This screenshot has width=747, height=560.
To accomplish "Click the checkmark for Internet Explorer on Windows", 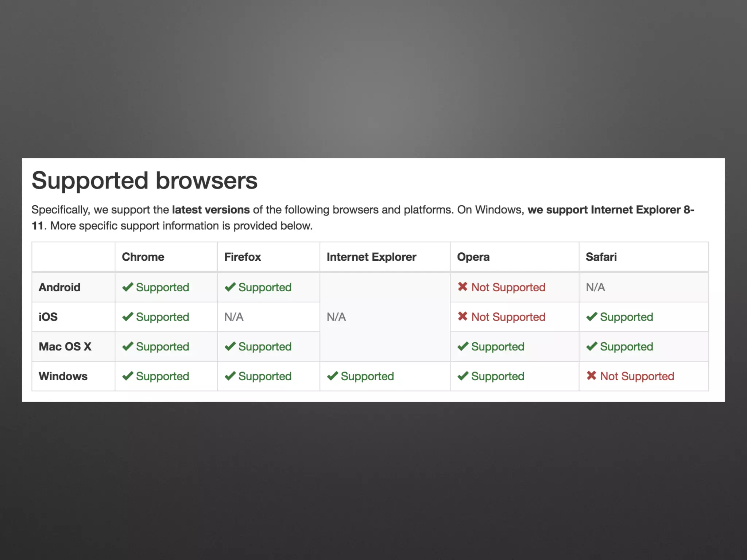I will click(x=333, y=376).
